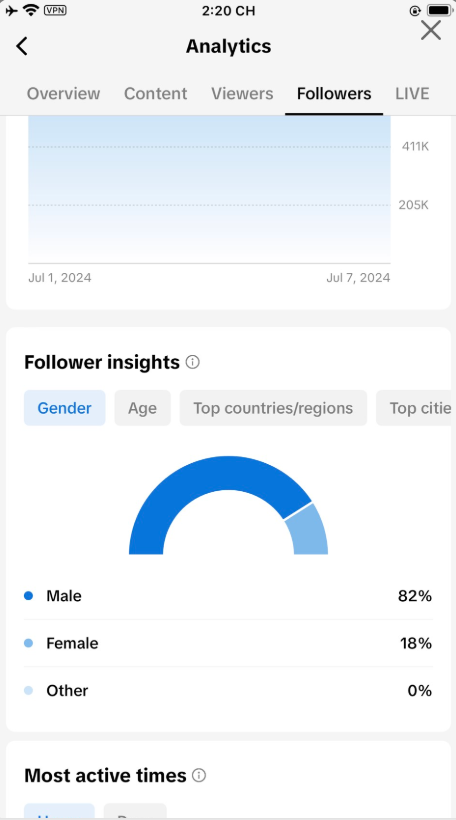This screenshot has height=820, width=456.
Task: Tap the airplane mode icon
Action: (12, 10)
